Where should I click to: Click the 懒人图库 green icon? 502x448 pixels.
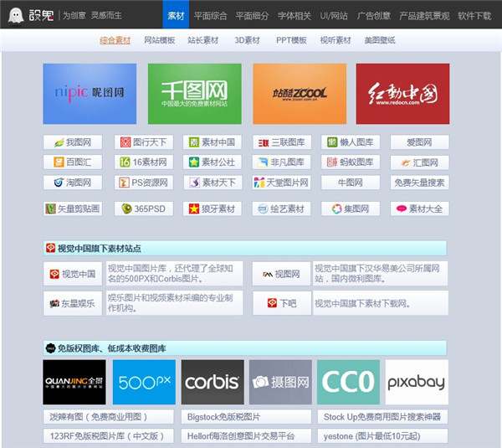[332, 142]
